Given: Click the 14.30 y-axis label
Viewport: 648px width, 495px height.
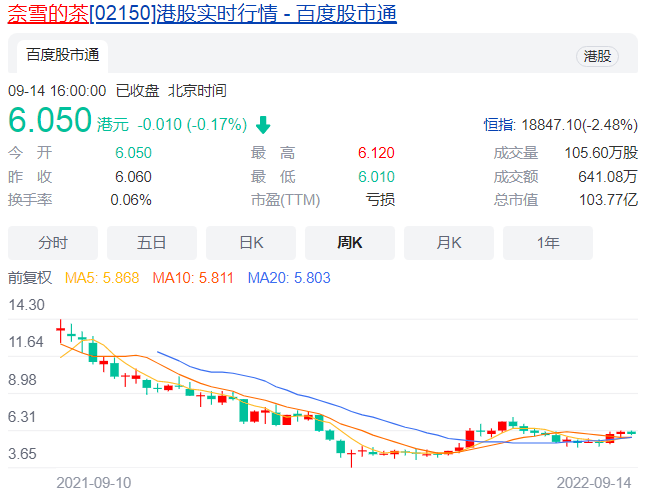Looking at the screenshot, I should pyautogui.click(x=26, y=305).
